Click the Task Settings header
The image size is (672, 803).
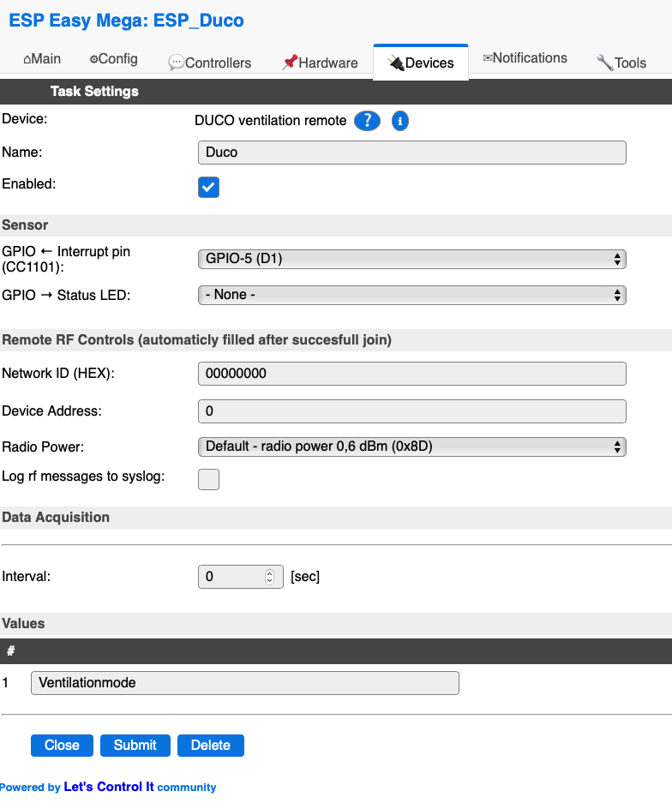[x=94, y=91]
